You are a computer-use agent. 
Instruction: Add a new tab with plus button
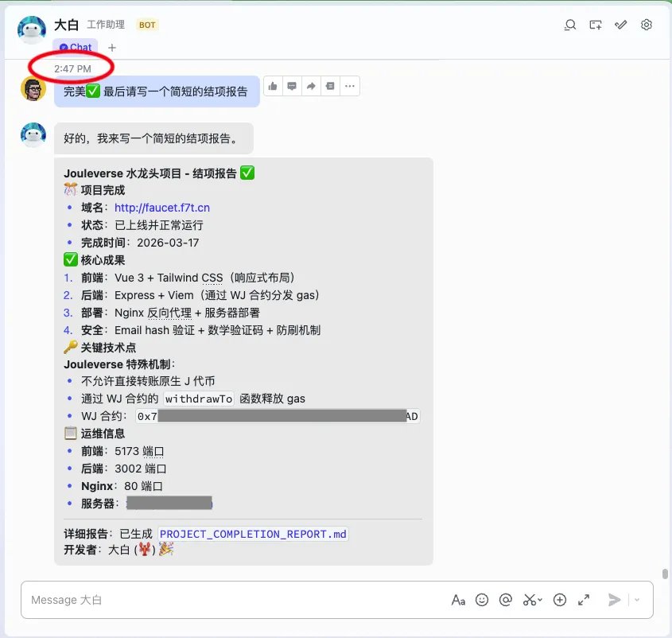coord(112,48)
